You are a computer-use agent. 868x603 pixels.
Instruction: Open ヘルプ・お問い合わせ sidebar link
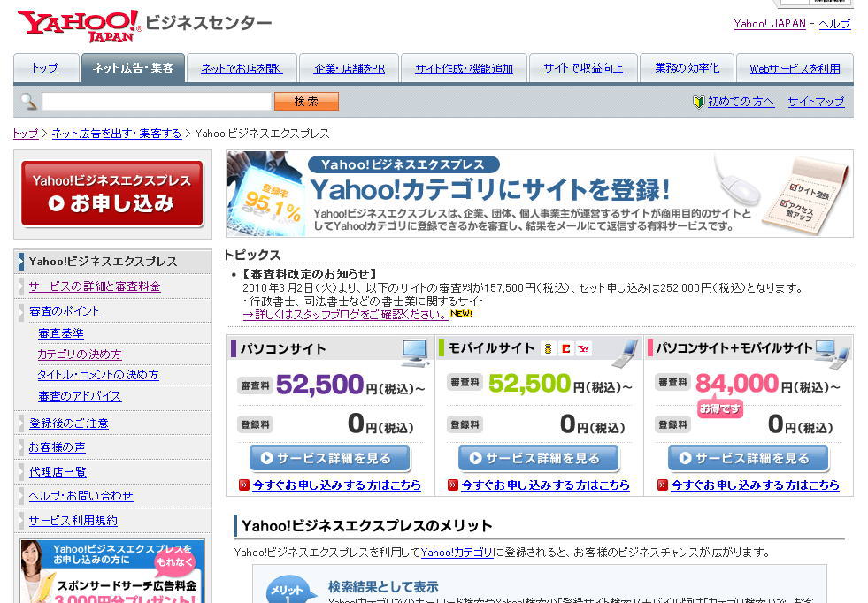pos(81,496)
